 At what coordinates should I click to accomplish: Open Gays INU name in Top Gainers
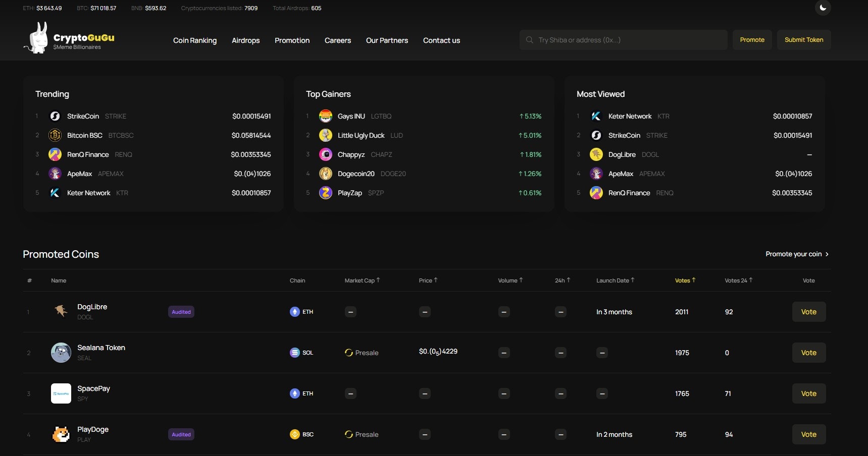[351, 116]
